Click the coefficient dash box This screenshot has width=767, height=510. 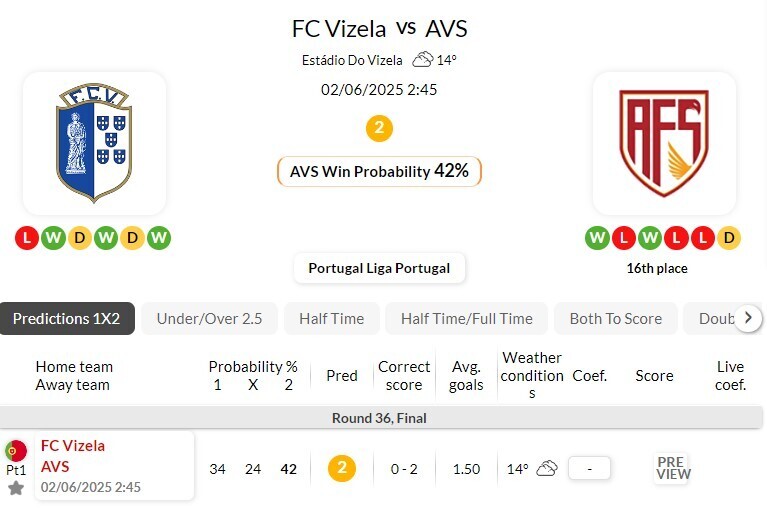589,468
